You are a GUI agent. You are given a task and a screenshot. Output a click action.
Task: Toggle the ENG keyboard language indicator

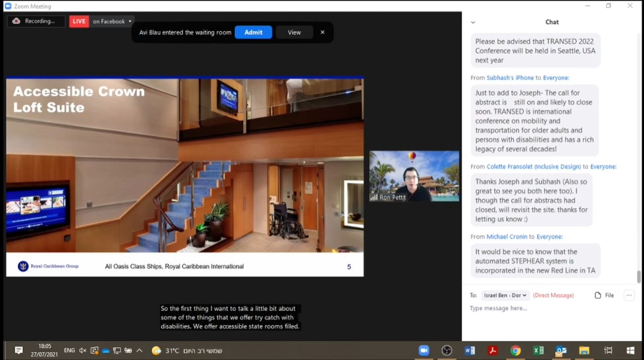coord(69,350)
